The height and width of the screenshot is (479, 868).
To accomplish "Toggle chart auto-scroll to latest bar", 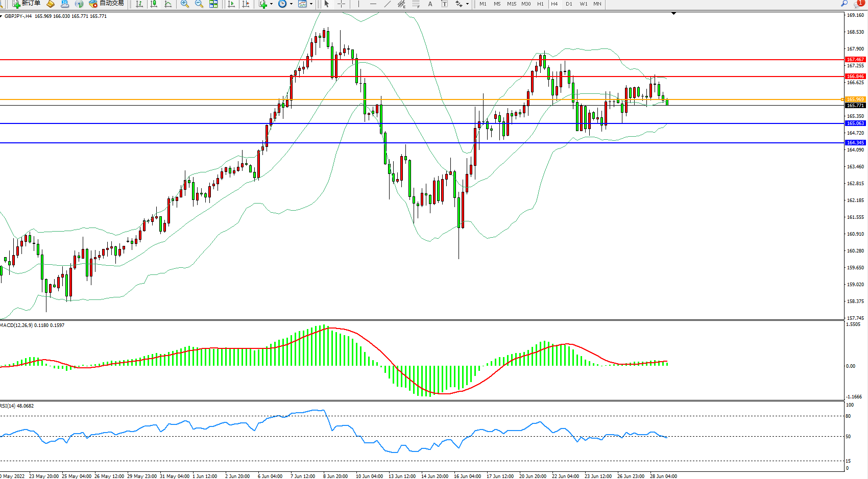I will click(x=231, y=4).
